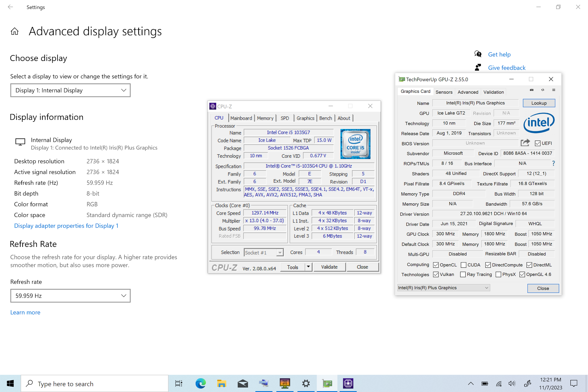Switch to the Sensors tab in GPU-Z
Screen dimensions: 588x392
pyautogui.click(x=444, y=92)
